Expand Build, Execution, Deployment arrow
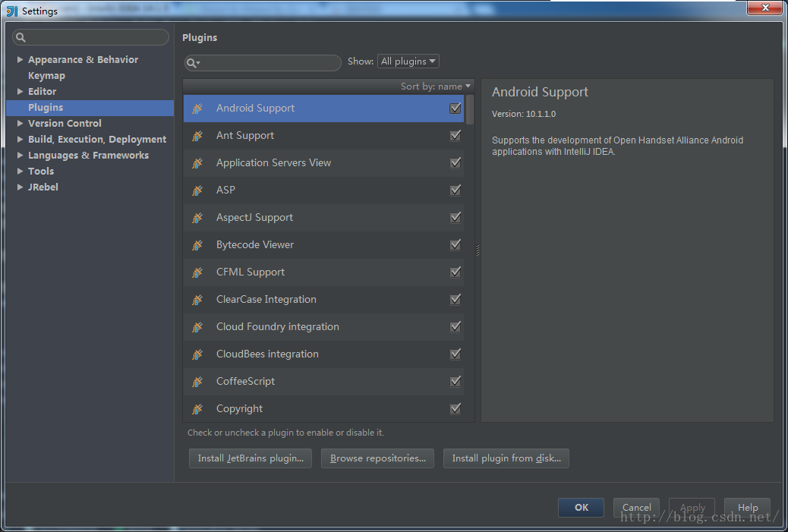Viewport: 788px width, 532px height. coord(20,139)
